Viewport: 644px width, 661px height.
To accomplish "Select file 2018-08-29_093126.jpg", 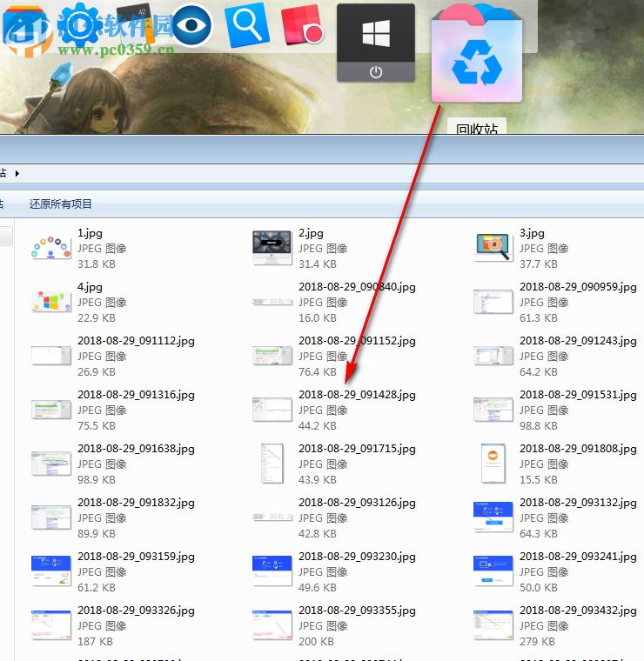I will pos(333,517).
